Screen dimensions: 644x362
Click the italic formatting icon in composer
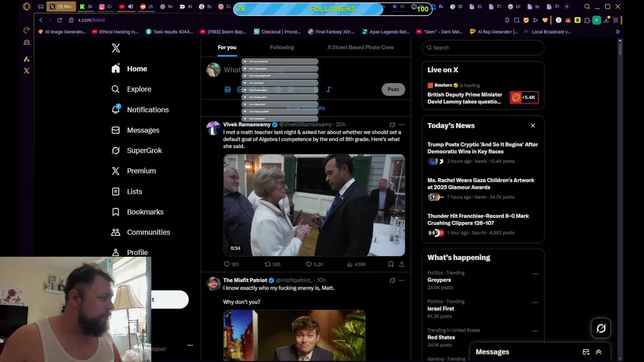point(329,89)
